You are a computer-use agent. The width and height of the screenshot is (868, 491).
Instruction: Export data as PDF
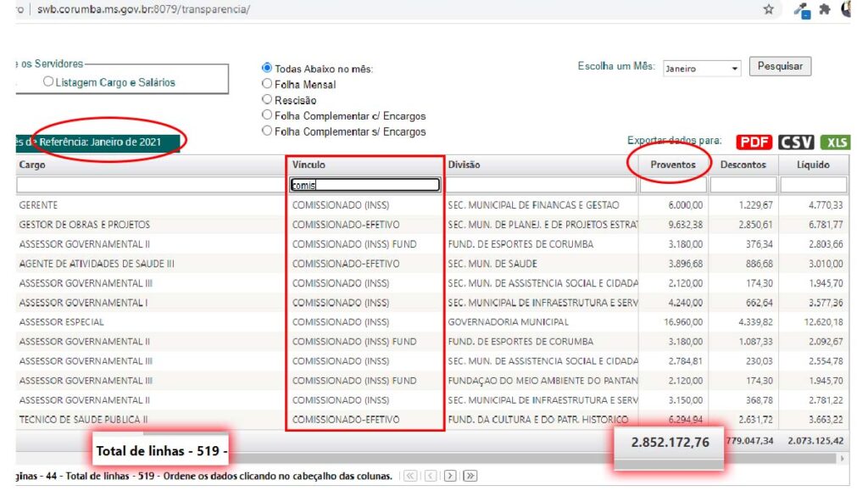754,142
